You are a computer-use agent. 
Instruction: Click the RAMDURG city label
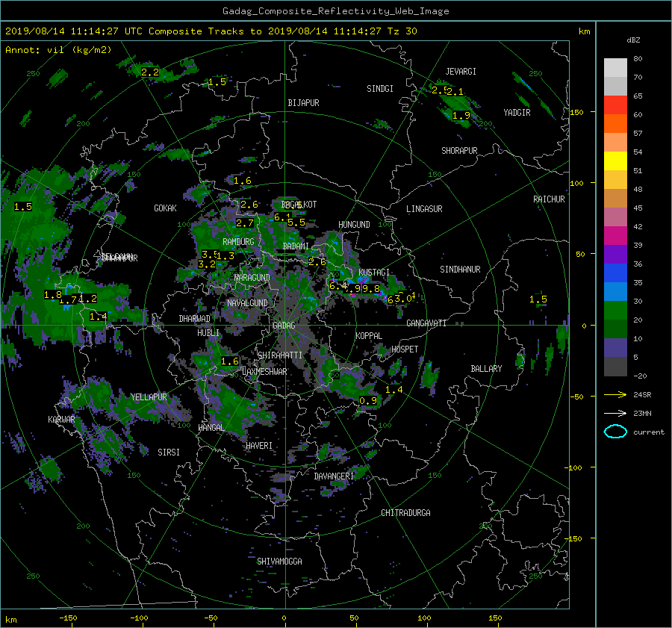tap(238, 242)
